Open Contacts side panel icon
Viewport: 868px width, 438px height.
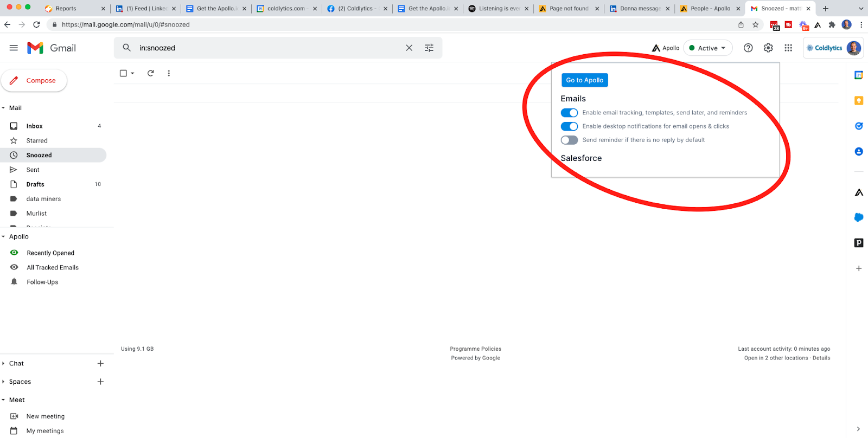click(x=859, y=151)
